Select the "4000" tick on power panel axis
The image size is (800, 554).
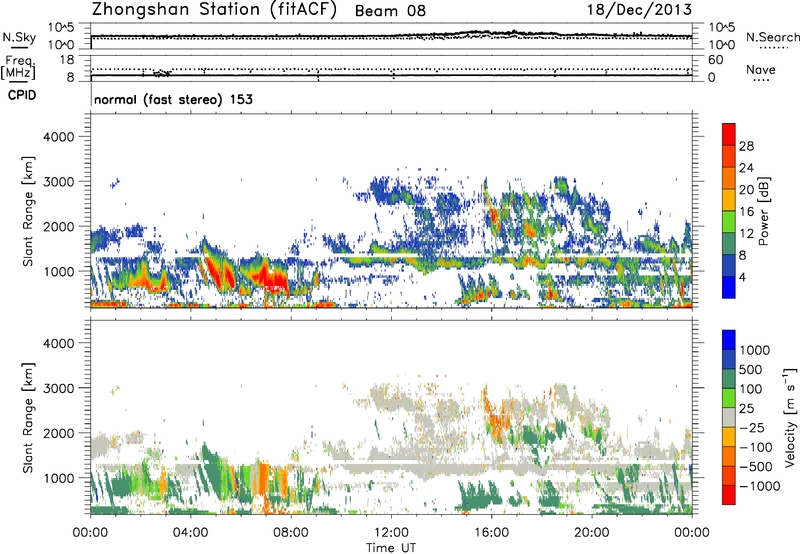[x=59, y=137]
